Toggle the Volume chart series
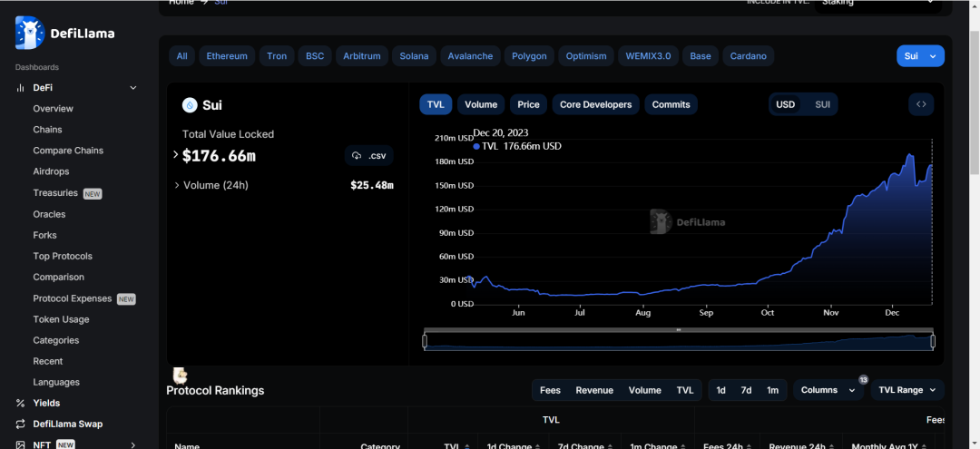980x449 pixels. point(481,104)
